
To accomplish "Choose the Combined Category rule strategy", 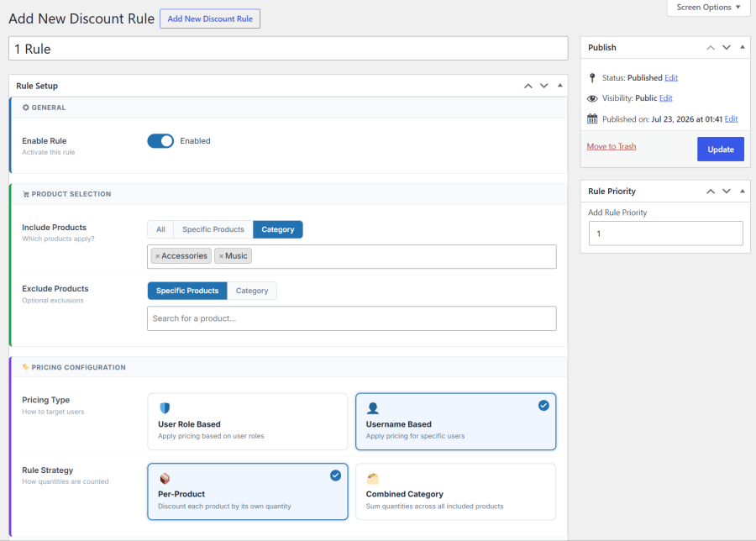I will pyautogui.click(x=455, y=491).
